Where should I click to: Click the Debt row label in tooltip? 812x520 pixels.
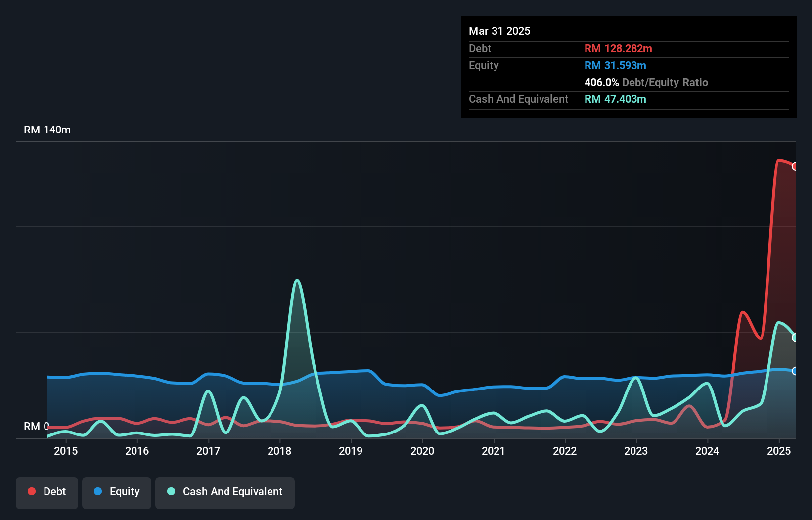(x=480, y=48)
